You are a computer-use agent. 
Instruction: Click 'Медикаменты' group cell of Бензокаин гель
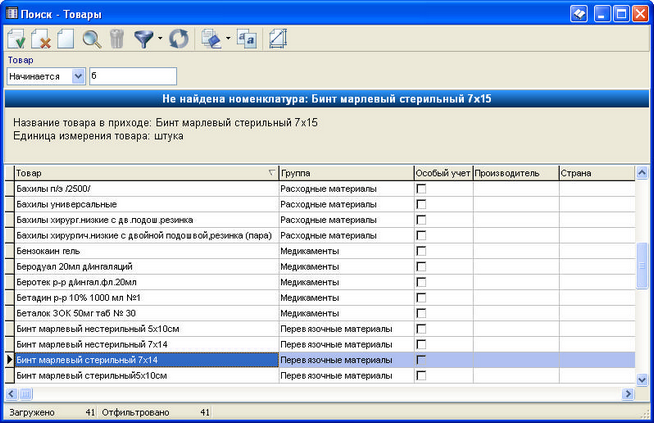click(346, 251)
